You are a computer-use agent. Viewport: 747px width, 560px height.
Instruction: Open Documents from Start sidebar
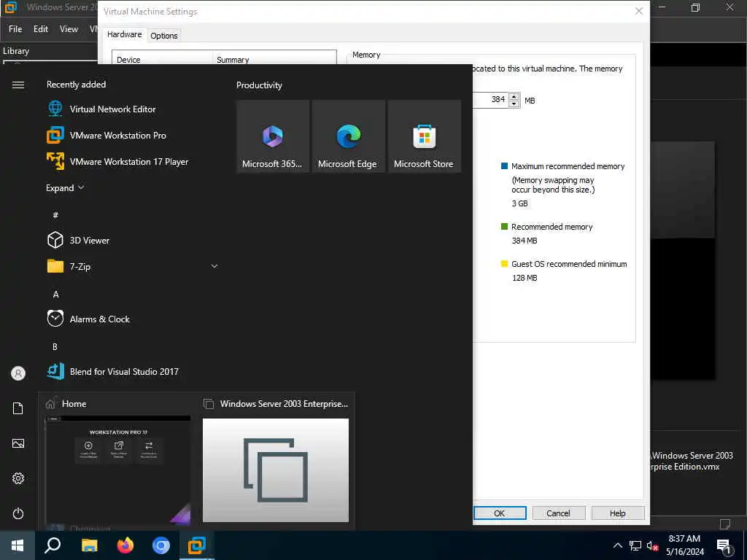click(x=18, y=408)
